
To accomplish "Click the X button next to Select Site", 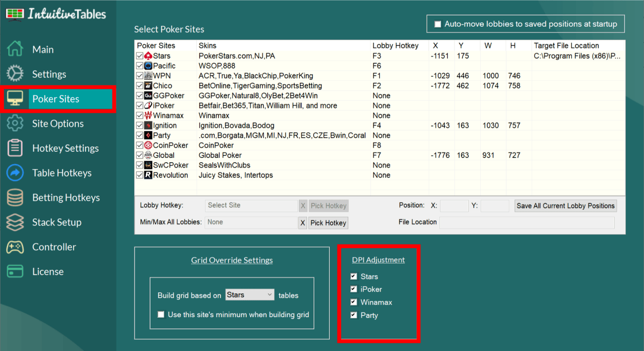I will (x=302, y=206).
